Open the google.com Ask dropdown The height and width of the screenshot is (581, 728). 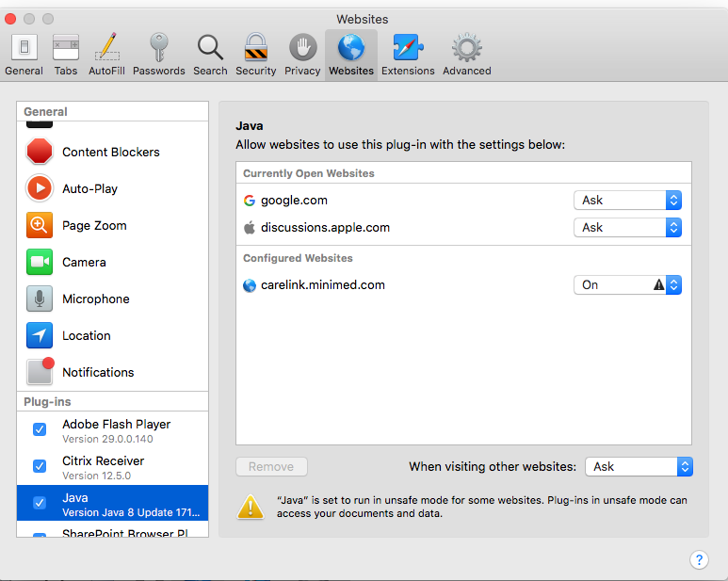tap(628, 201)
